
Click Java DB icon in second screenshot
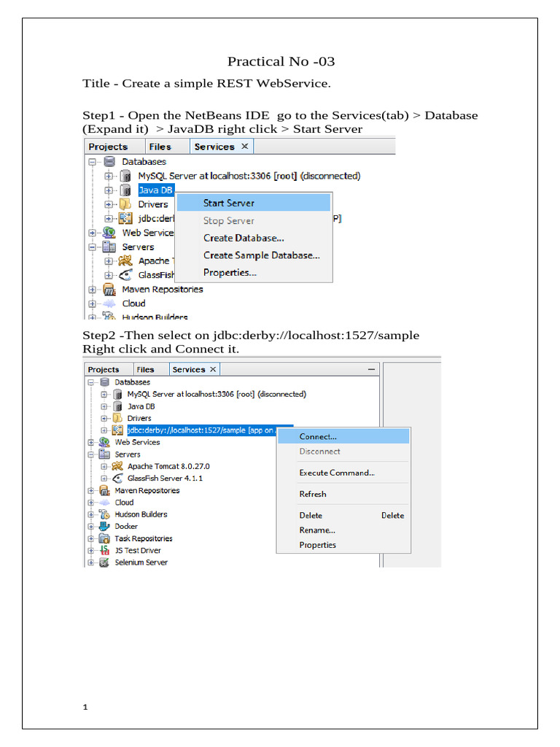click(117, 406)
